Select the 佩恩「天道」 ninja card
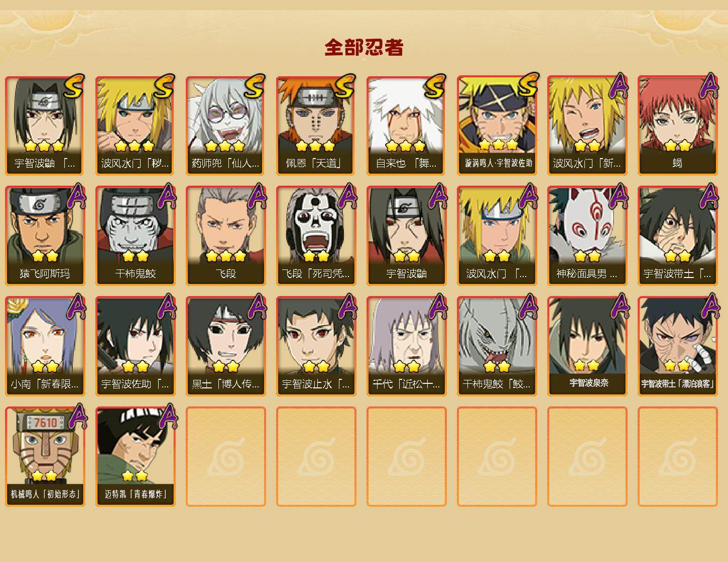 316,125
